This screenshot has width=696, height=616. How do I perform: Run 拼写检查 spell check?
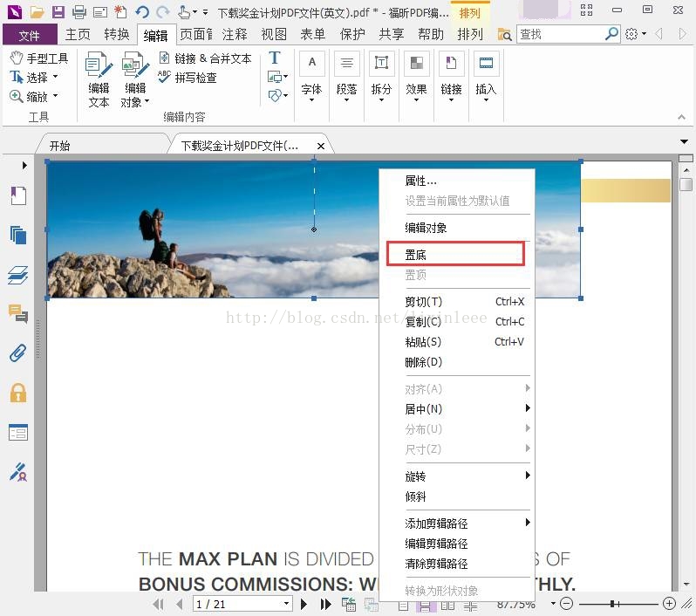click(188, 78)
